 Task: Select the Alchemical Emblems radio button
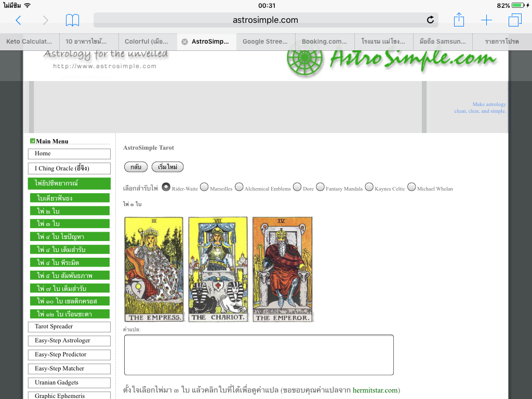pos(239,187)
